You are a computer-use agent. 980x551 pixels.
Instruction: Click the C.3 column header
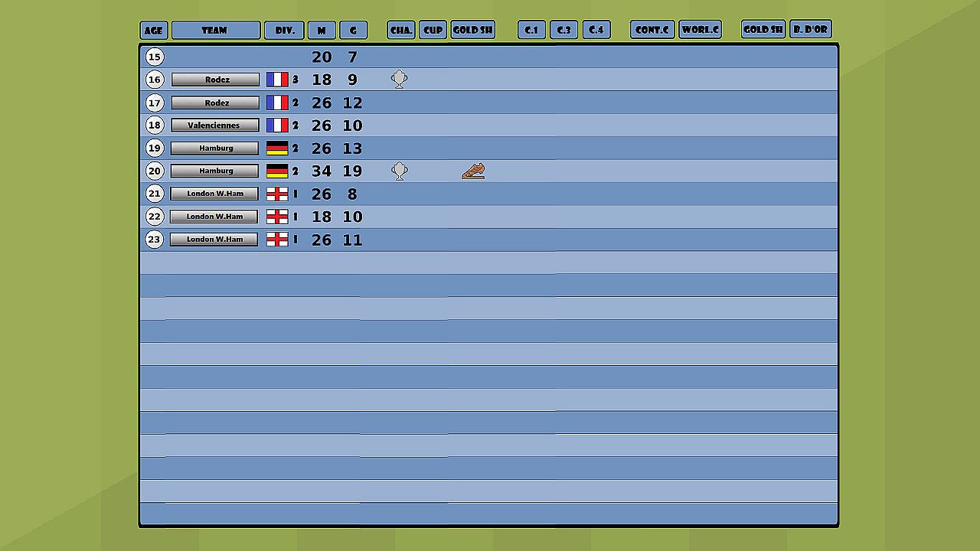tap(563, 31)
